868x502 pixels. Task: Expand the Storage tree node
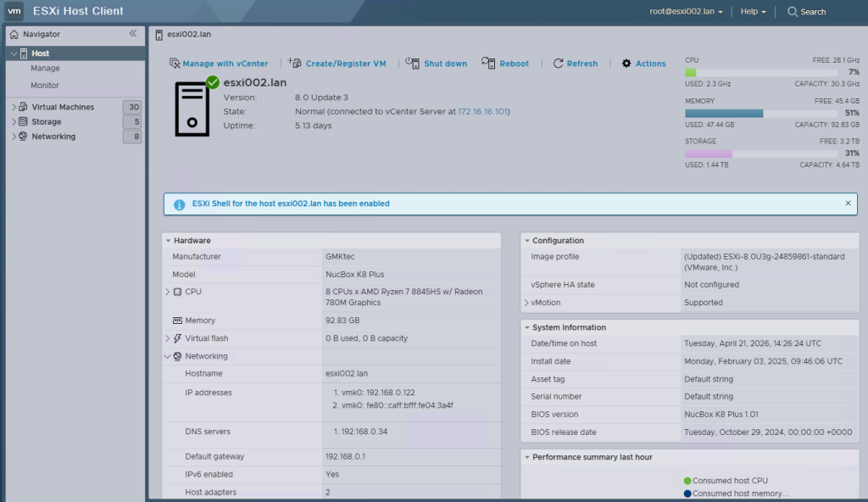point(14,121)
